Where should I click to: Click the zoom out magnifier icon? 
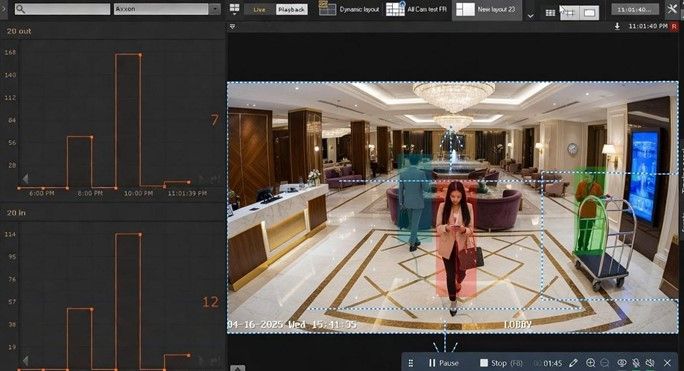[605, 363]
